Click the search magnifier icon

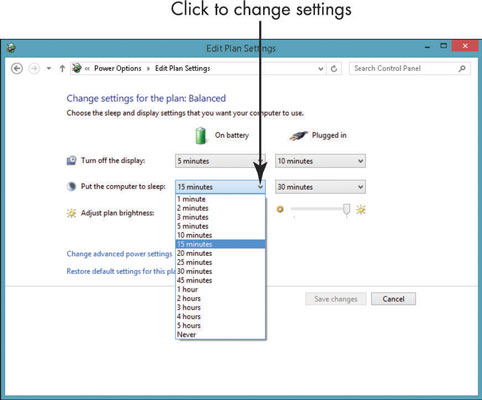coord(462,68)
